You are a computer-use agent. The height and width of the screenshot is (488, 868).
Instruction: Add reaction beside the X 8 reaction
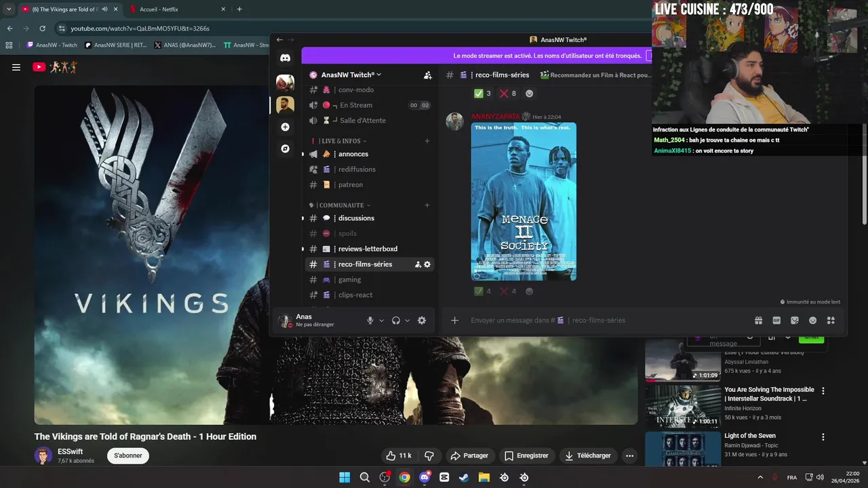point(530,94)
